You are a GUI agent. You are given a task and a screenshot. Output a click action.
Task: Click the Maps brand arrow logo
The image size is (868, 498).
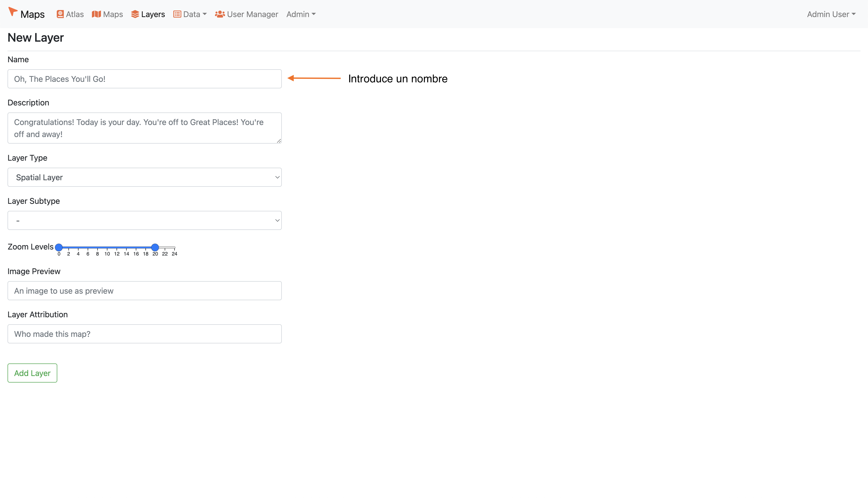point(13,12)
